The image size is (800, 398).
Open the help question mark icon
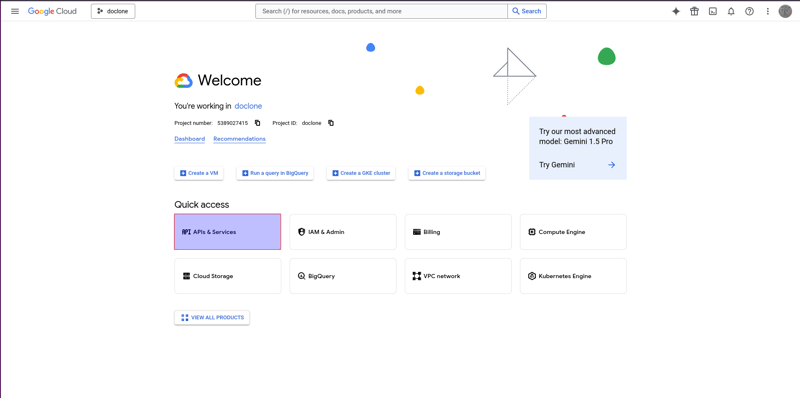click(749, 11)
